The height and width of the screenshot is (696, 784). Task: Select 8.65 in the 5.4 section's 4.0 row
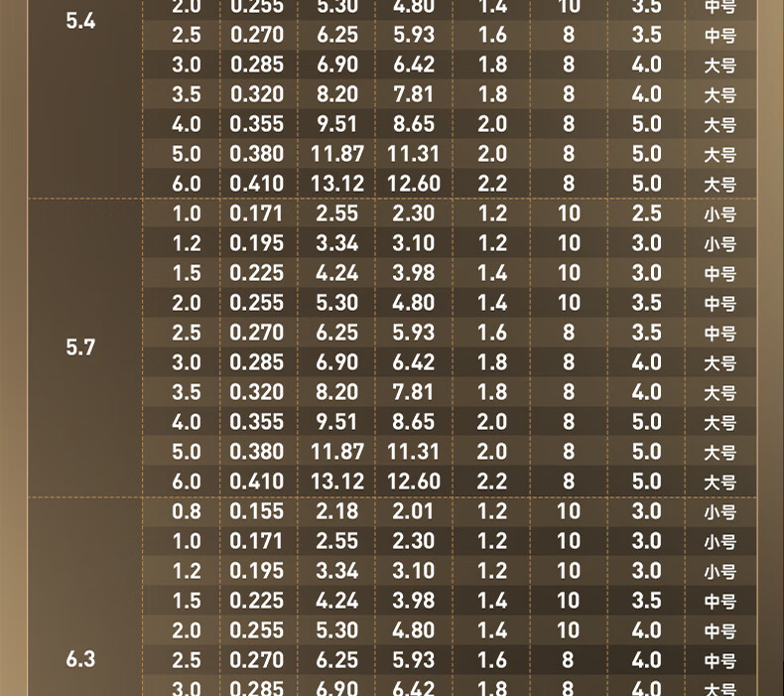pos(413,124)
